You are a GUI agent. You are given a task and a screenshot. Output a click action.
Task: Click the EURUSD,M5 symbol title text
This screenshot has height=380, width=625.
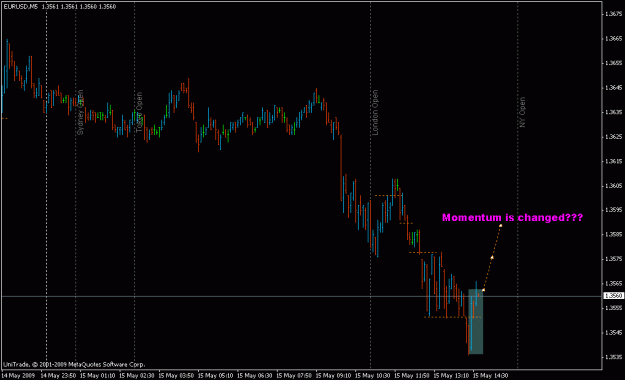[x=21, y=7]
